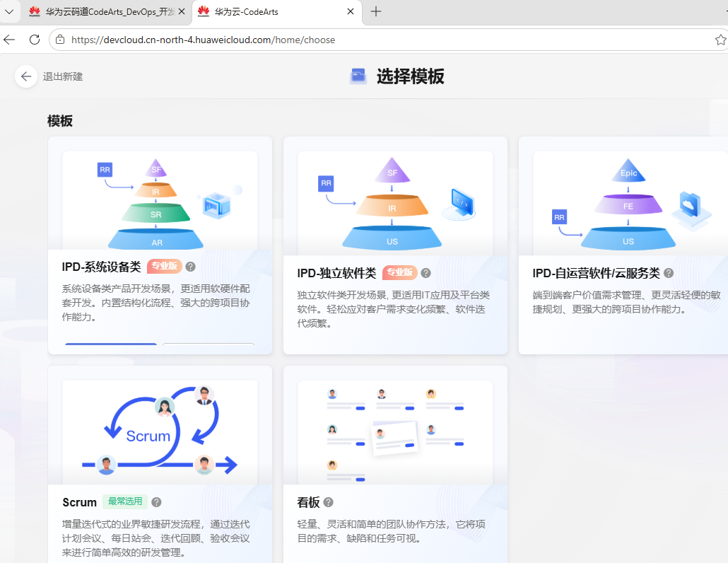Switch to the 华为云码道CodeArts_DevOps tab

click(103, 11)
